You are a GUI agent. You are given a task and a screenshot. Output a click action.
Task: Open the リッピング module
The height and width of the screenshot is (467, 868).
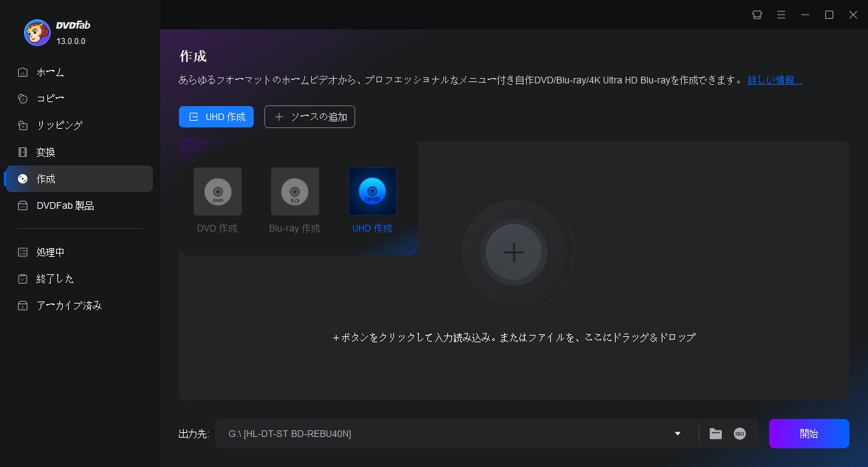coord(79,125)
